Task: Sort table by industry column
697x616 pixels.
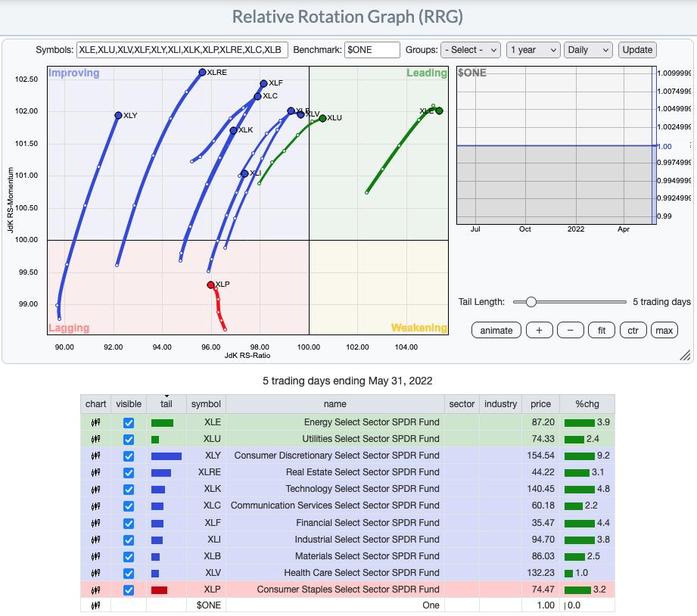Action: coord(500,404)
